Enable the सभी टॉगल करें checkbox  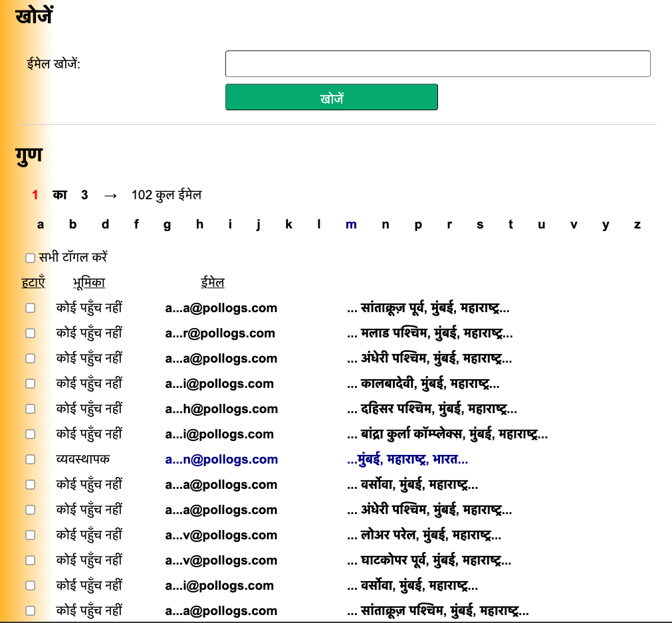click(30, 257)
